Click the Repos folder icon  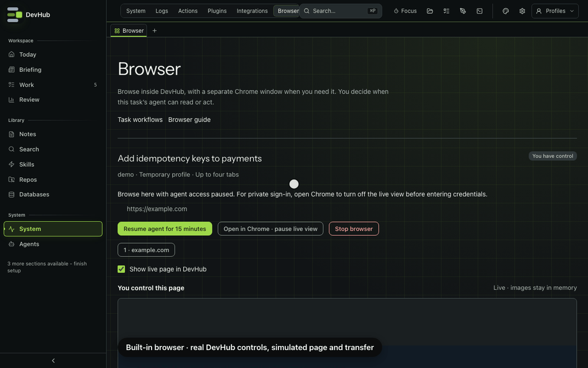pos(11,179)
